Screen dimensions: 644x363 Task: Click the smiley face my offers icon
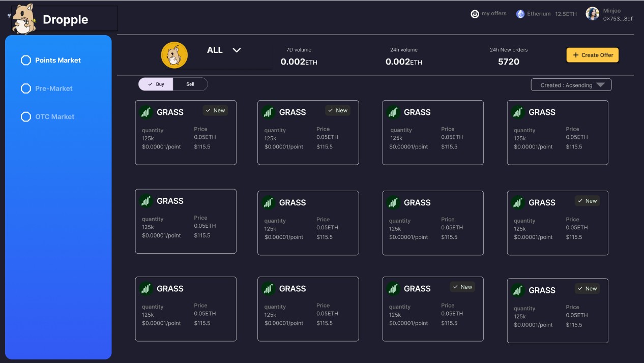[475, 14]
